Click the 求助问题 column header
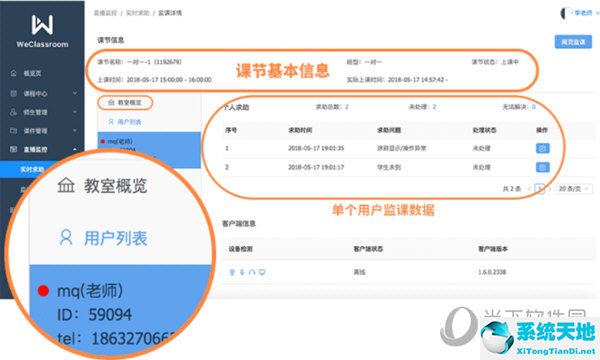The width and height of the screenshot is (600, 360). pyautogui.click(x=389, y=130)
